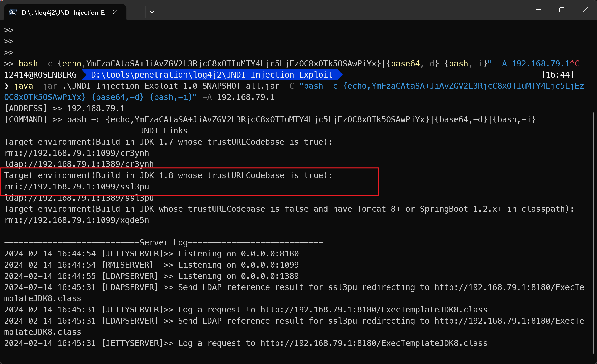Viewport: 597px width, 364px height.
Task: Click the Server Log separator heading
Action: tap(164, 242)
